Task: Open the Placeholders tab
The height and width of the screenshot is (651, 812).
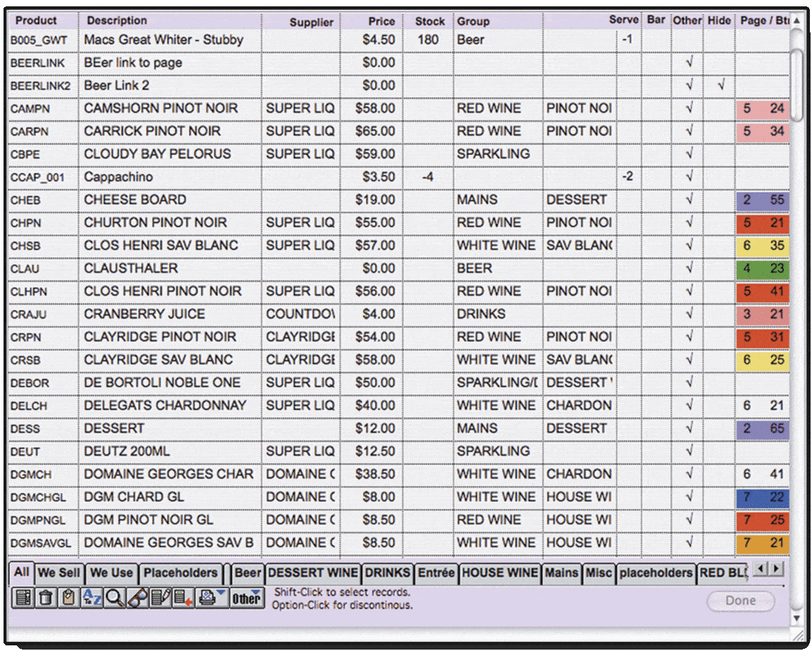Action: pos(180,573)
